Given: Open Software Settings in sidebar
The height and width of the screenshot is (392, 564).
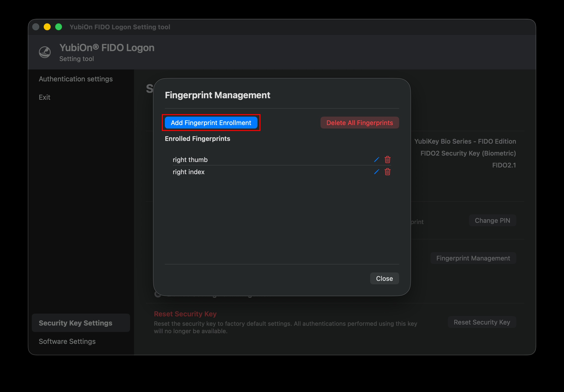Looking at the screenshot, I should 67,341.
